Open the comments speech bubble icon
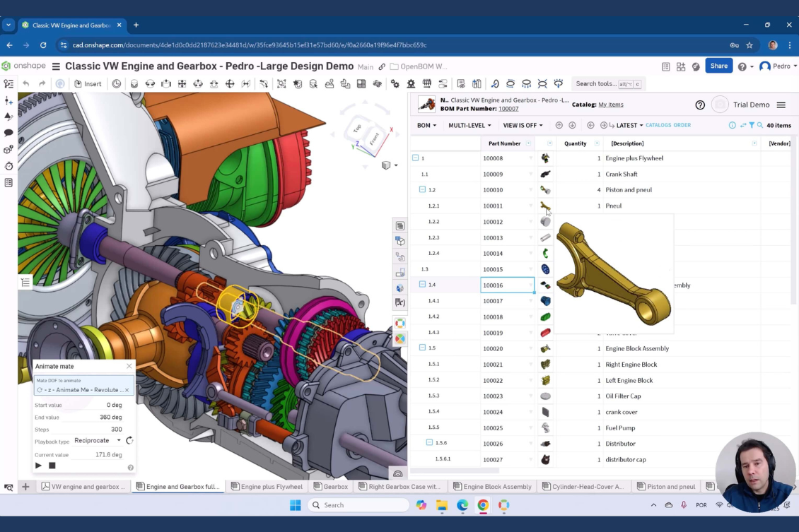Image resolution: width=799 pixels, height=532 pixels. [x=8, y=133]
